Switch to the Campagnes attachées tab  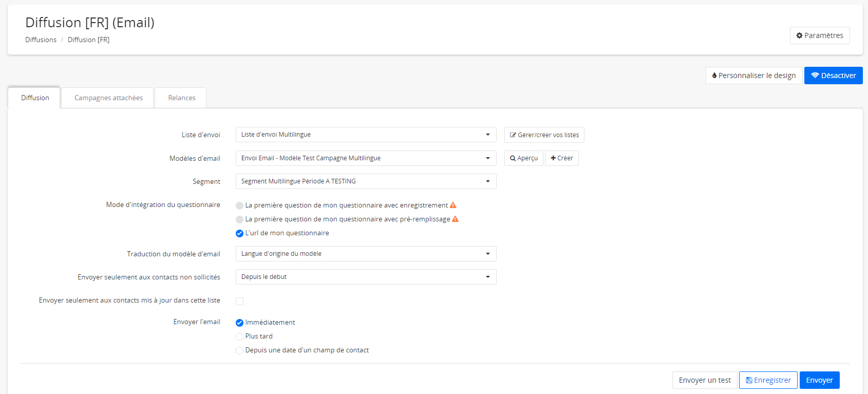pyautogui.click(x=108, y=98)
